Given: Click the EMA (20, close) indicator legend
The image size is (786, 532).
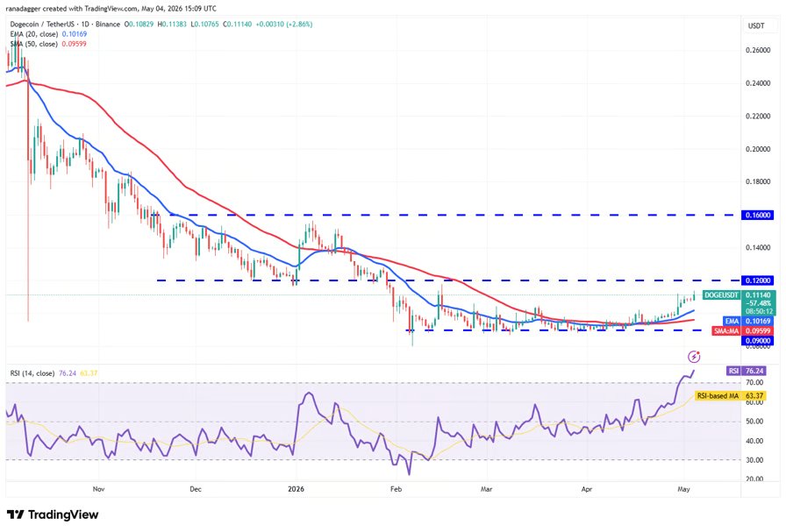Looking at the screenshot, I should tap(48, 34).
